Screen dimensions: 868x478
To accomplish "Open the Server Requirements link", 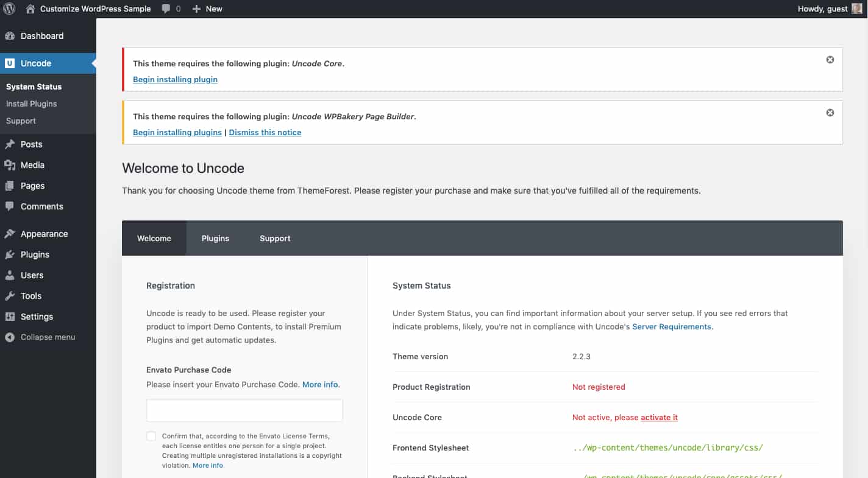I will [672, 327].
